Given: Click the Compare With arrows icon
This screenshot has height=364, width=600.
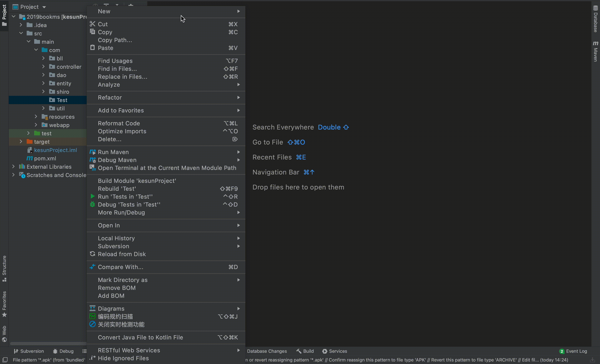Looking at the screenshot, I should click(92, 267).
